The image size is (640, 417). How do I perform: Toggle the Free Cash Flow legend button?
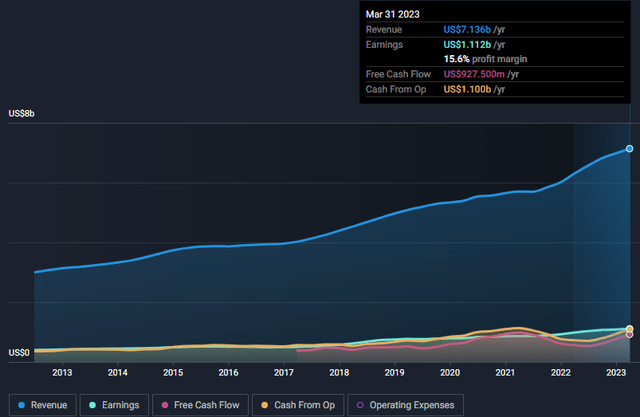[200, 405]
